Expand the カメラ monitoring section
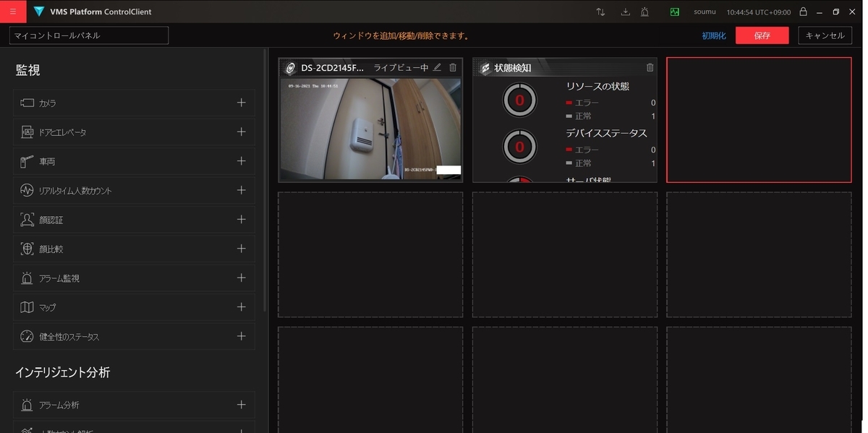This screenshot has width=868, height=433. (x=242, y=103)
